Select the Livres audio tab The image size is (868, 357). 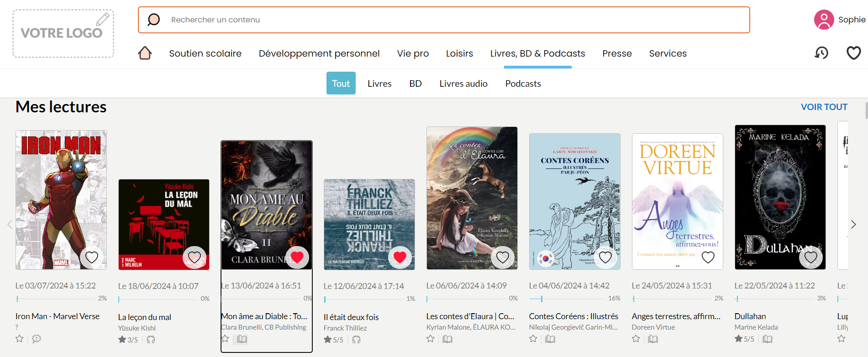coord(463,84)
